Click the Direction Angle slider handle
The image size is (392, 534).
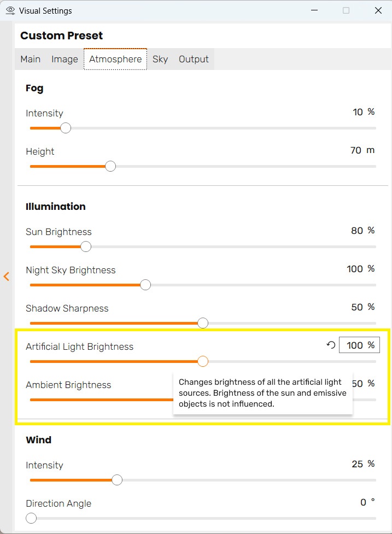click(x=31, y=518)
